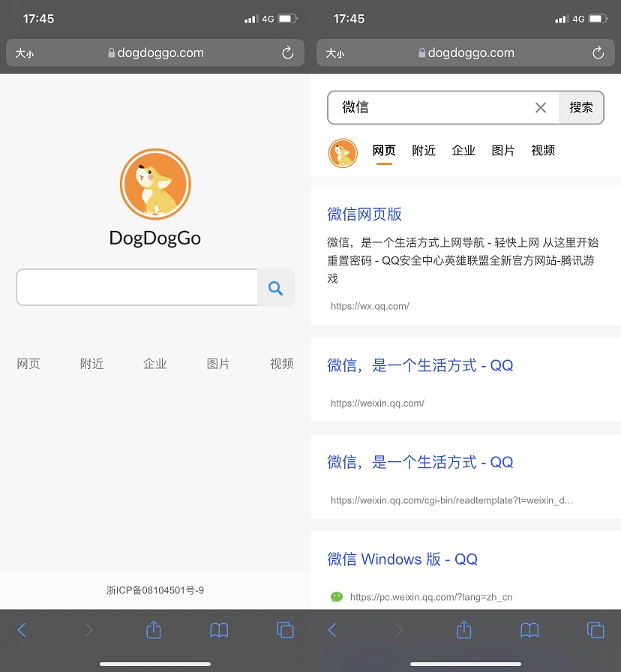Select the 网页 tab on the results page
The width and height of the screenshot is (621, 672).
point(384,151)
